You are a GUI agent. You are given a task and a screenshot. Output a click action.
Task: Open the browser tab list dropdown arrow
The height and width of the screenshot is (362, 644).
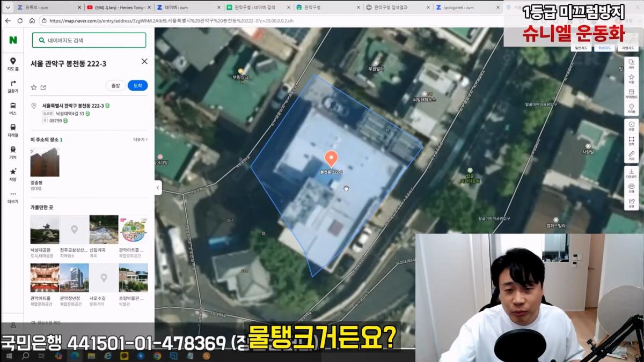tap(8, 8)
